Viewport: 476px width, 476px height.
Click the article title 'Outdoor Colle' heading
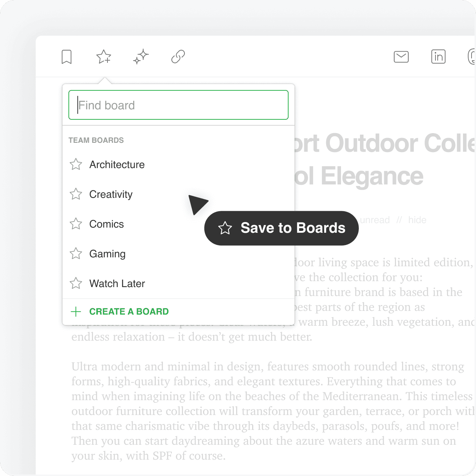click(x=401, y=143)
